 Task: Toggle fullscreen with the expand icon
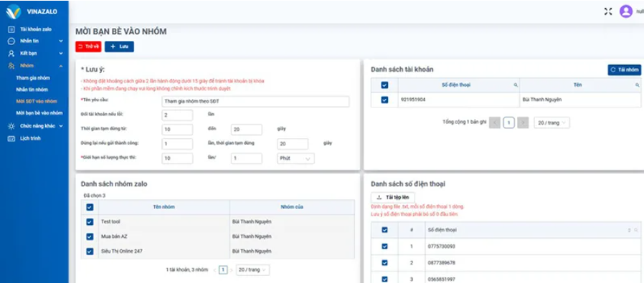(x=608, y=11)
